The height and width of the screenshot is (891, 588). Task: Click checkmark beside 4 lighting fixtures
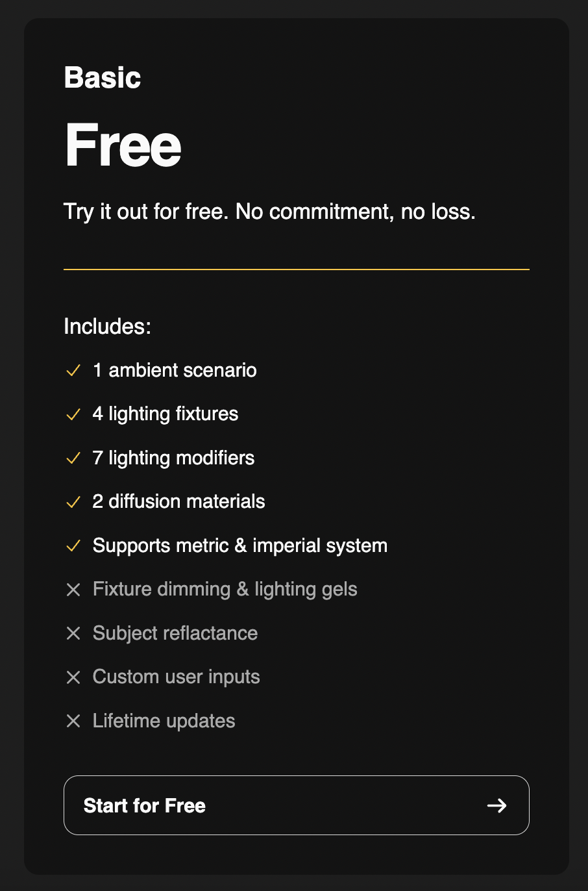(x=73, y=414)
